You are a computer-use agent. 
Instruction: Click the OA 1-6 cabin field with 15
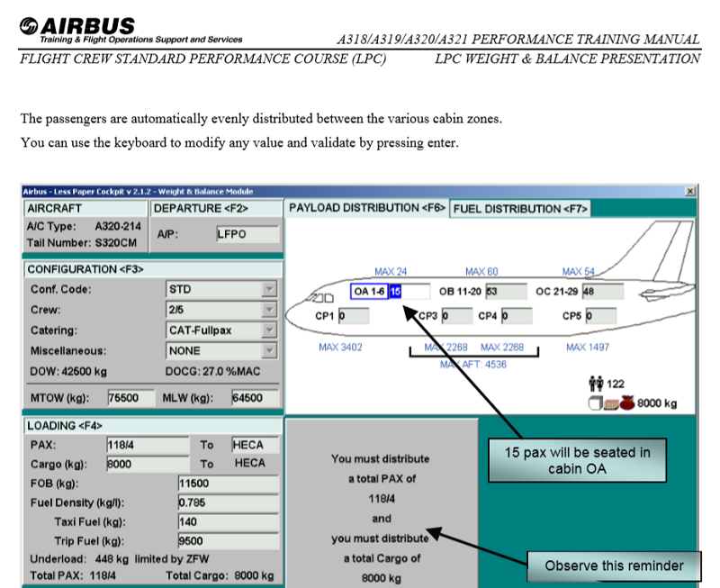click(x=409, y=291)
